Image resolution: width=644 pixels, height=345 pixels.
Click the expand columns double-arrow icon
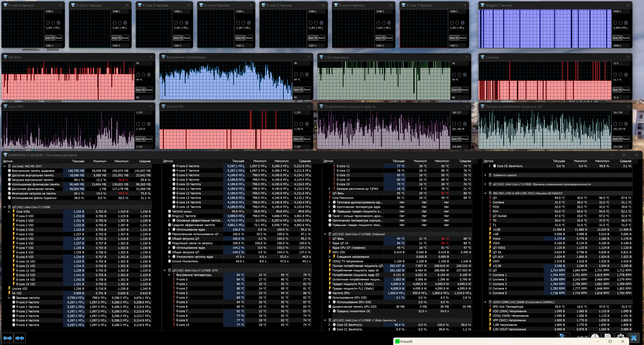point(7,338)
